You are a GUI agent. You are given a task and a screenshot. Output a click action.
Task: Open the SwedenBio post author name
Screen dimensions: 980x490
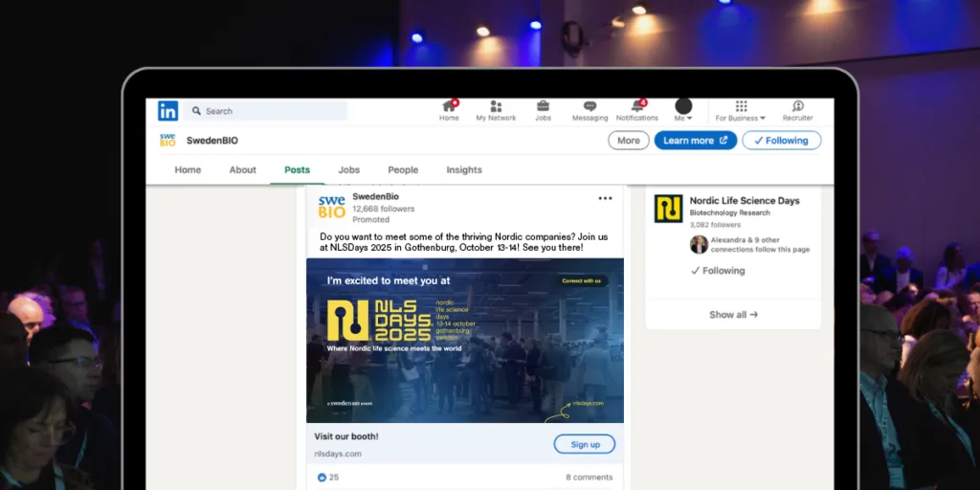375,197
